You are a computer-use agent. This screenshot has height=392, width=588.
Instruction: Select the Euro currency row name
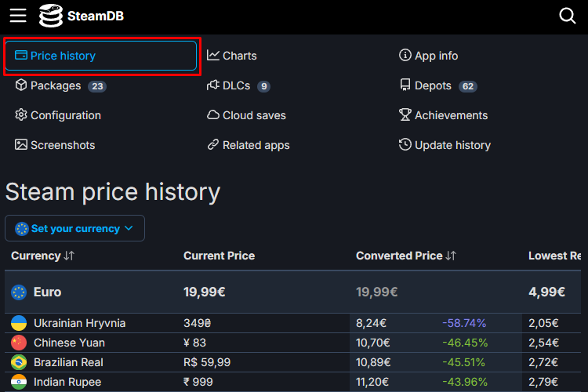click(x=47, y=292)
